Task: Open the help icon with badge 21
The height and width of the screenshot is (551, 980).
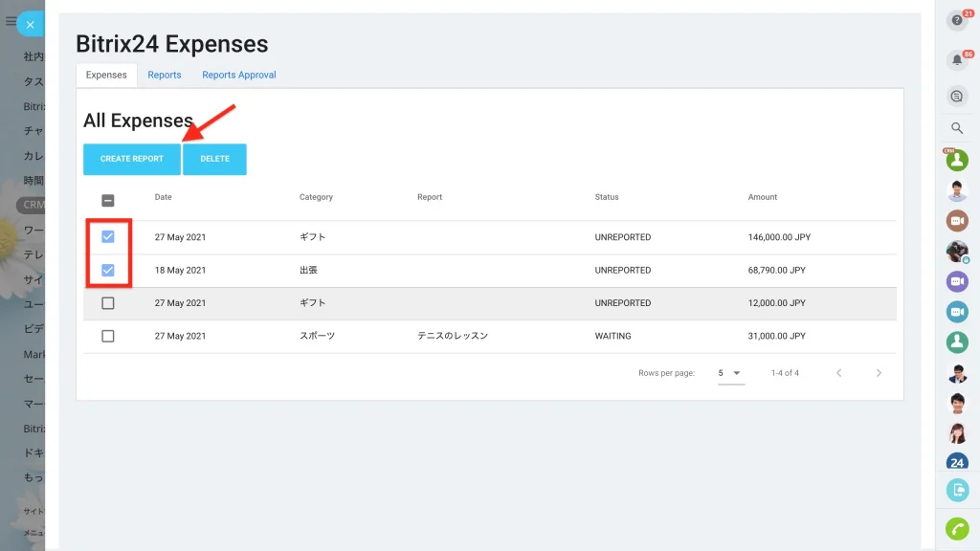Action: click(x=957, y=21)
